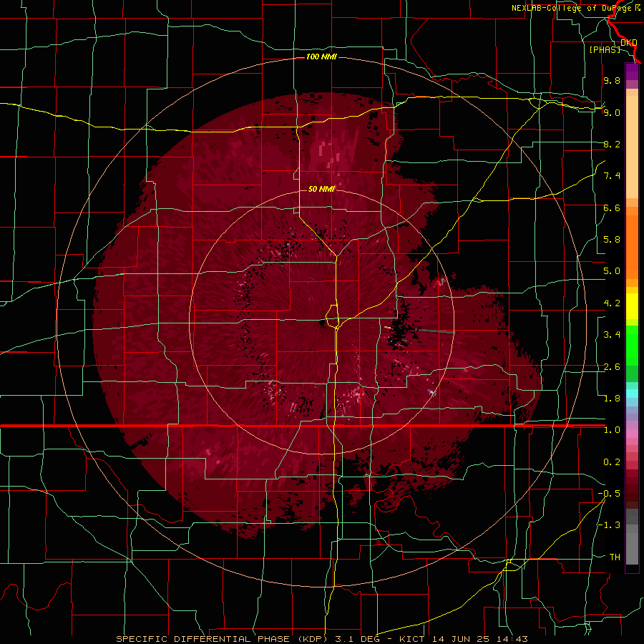Image resolution: width=644 pixels, height=644 pixels.
Task: Select the -0.5 scale value
Action: click(609, 494)
